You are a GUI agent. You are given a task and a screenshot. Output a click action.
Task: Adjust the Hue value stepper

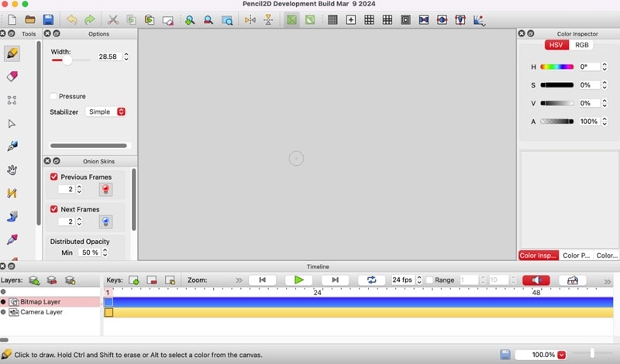click(604, 67)
